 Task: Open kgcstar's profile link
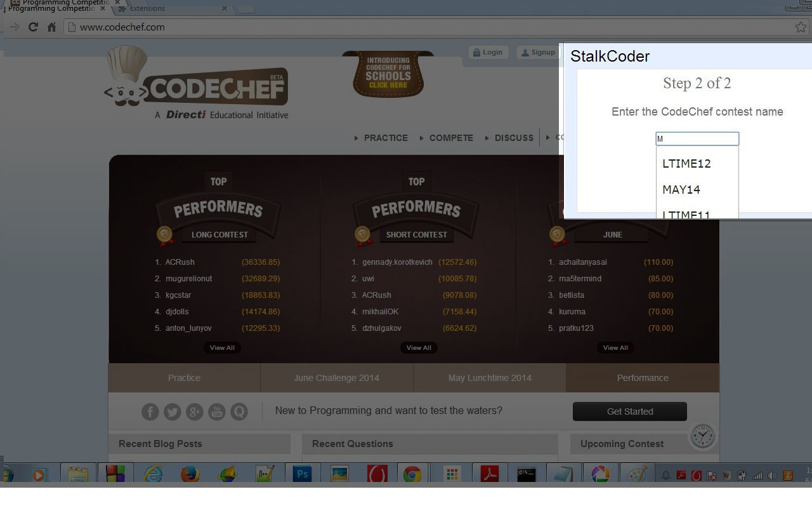tap(178, 295)
